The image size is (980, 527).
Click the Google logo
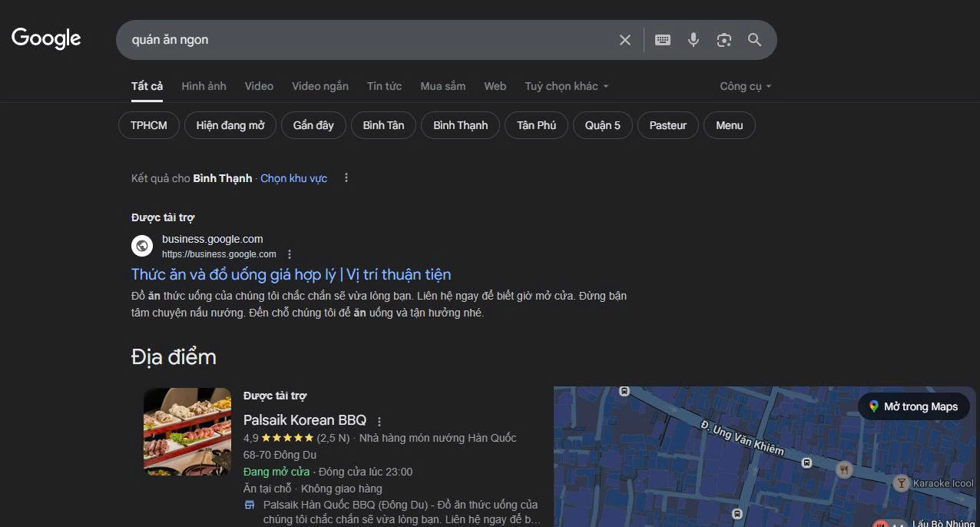point(46,38)
